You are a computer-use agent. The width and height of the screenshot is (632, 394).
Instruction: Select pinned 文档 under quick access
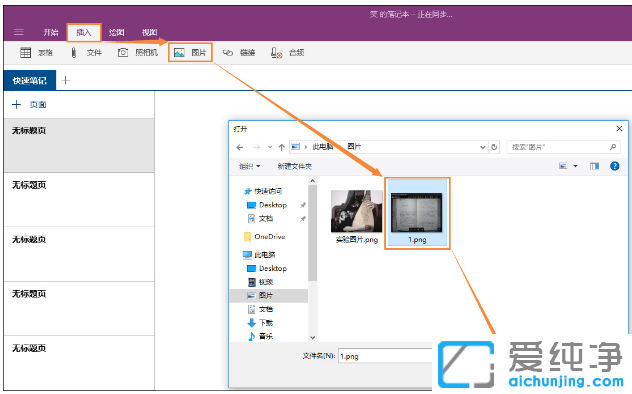tap(260, 219)
